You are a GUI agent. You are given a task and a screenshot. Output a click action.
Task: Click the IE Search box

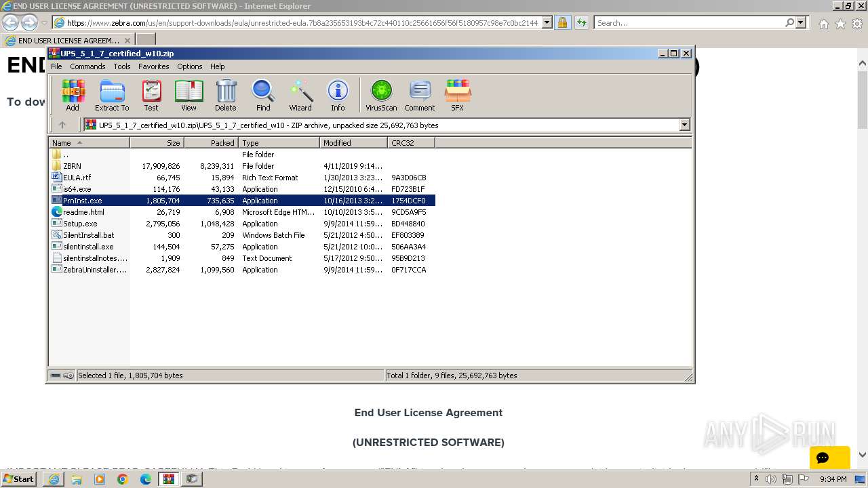click(x=688, y=23)
